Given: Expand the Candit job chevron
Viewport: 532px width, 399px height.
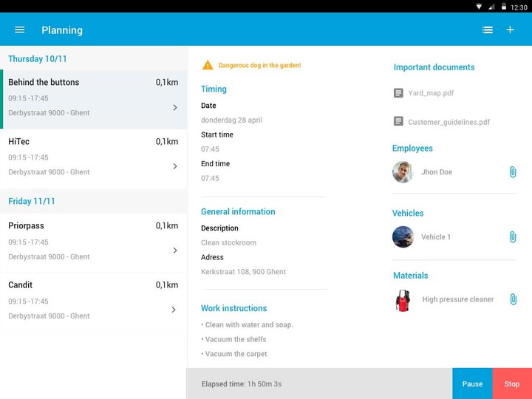Looking at the screenshot, I should pos(175,310).
